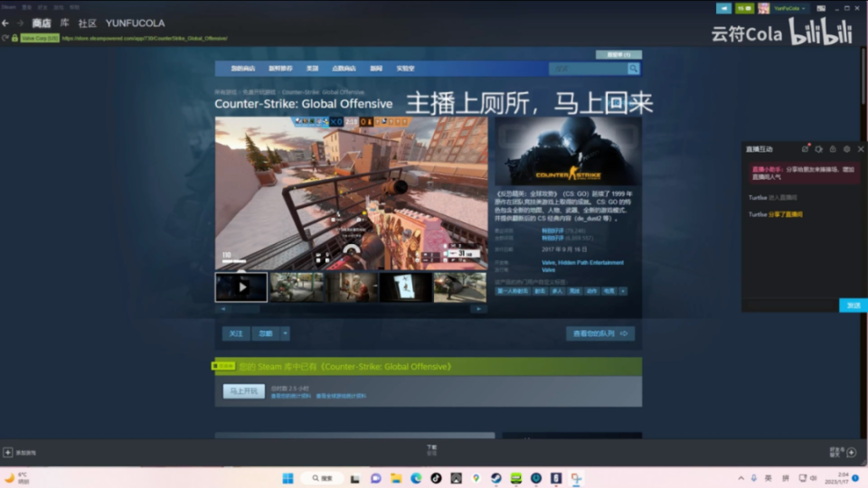868x488 pixels.
Task: Open the Valve publisher link
Action: coord(548,270)
